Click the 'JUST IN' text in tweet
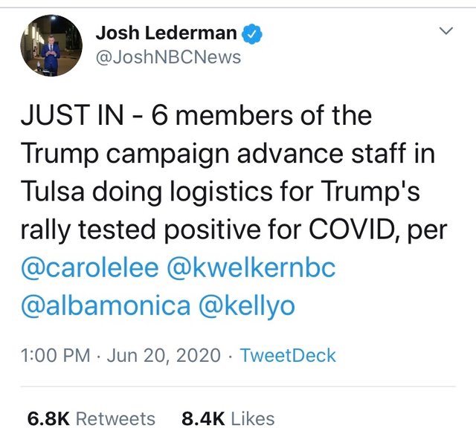The height and width of the screenshot is (448, 476). click(73, 117)
